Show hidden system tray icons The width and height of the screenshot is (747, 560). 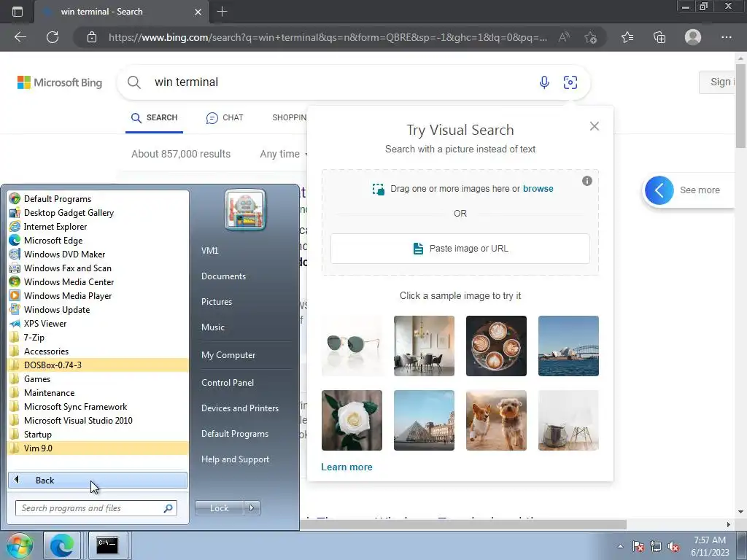pos(620,546)
